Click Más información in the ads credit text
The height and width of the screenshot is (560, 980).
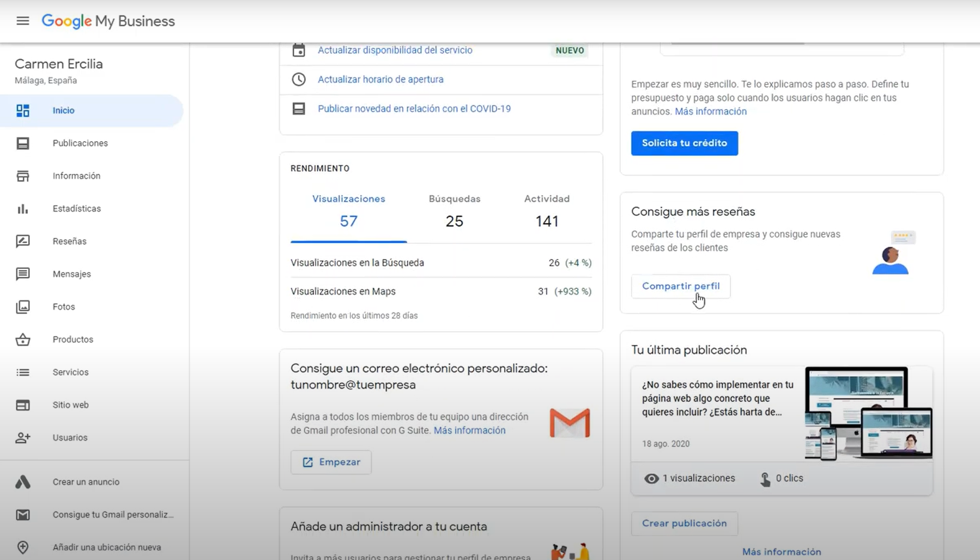tap(711, 112)
